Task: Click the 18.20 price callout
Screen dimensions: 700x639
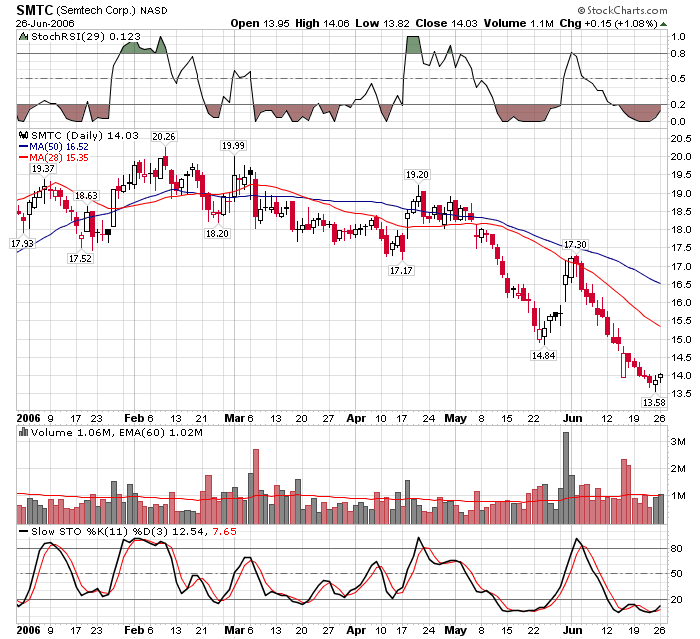Action: click(217, 233)
